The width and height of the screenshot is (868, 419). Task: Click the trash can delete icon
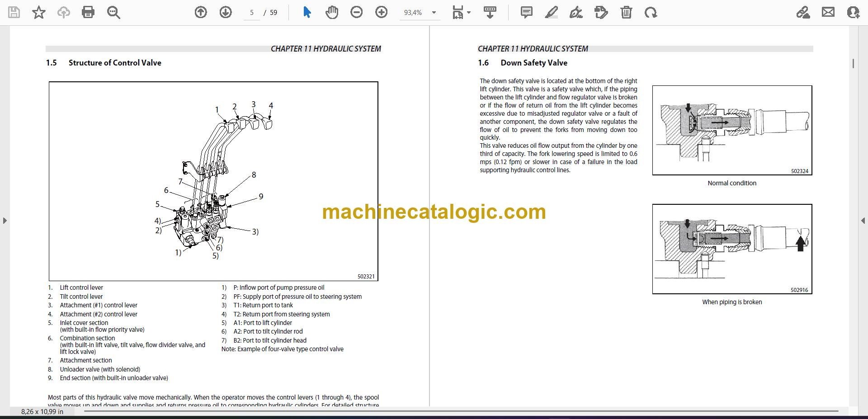626,12
